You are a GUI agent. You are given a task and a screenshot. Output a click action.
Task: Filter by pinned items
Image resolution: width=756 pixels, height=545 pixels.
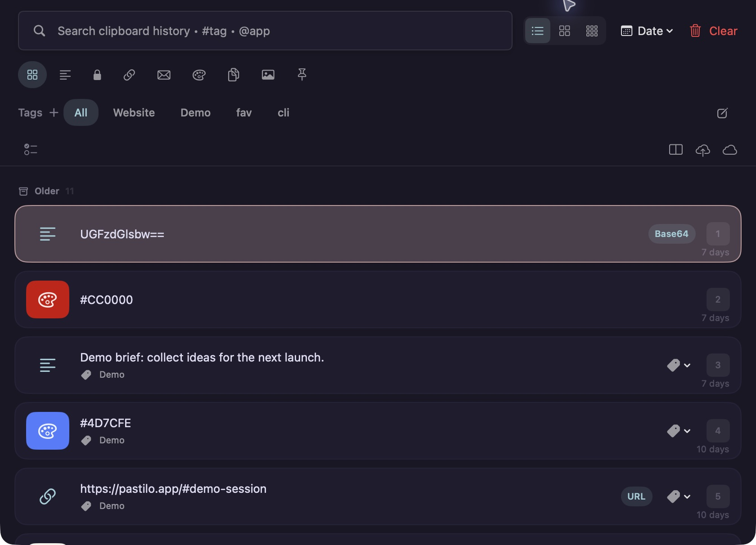pyautogui.click(x=302, y=75)
